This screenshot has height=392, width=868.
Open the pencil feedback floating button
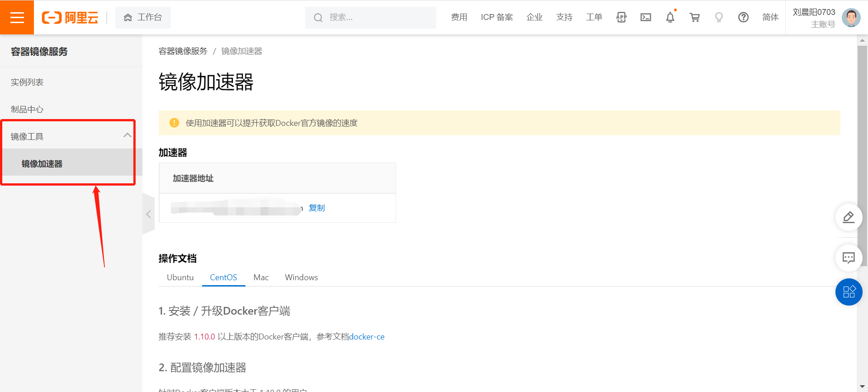click(x=849, y=217)
